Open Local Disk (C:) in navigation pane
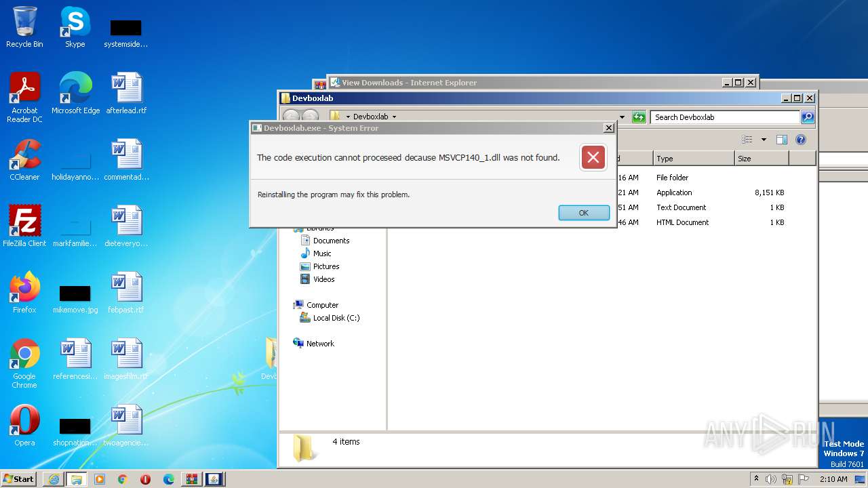The image size is (868, 488). (330, 318)
